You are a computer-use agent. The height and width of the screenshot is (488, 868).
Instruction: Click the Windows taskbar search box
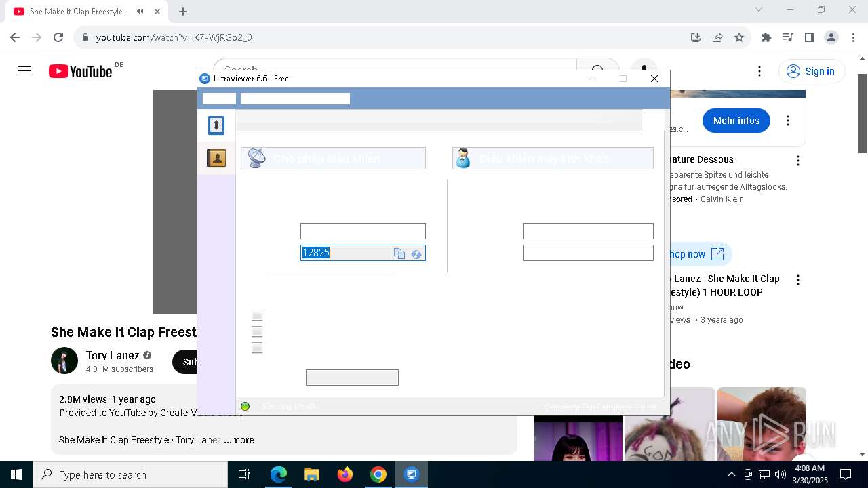click(x=130, y=474)
